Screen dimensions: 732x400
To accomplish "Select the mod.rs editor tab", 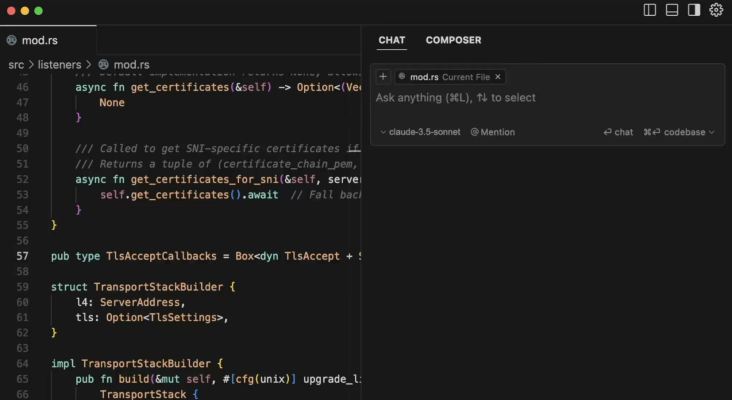I will pos(48,40).
